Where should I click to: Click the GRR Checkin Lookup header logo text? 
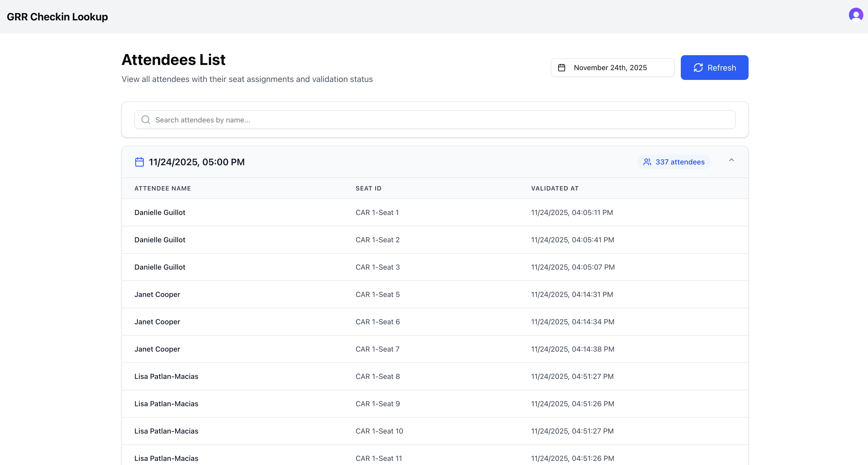click(57, 16)
